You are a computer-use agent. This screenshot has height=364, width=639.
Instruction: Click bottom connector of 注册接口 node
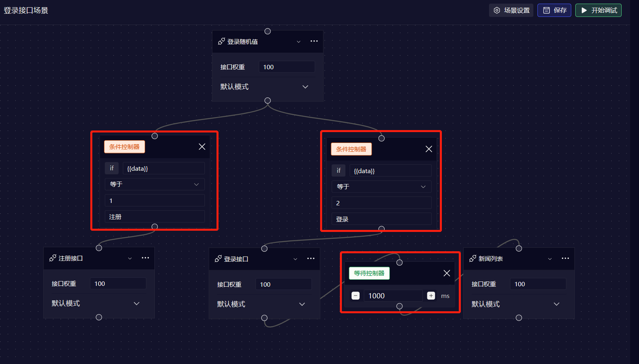click(99, 317)
